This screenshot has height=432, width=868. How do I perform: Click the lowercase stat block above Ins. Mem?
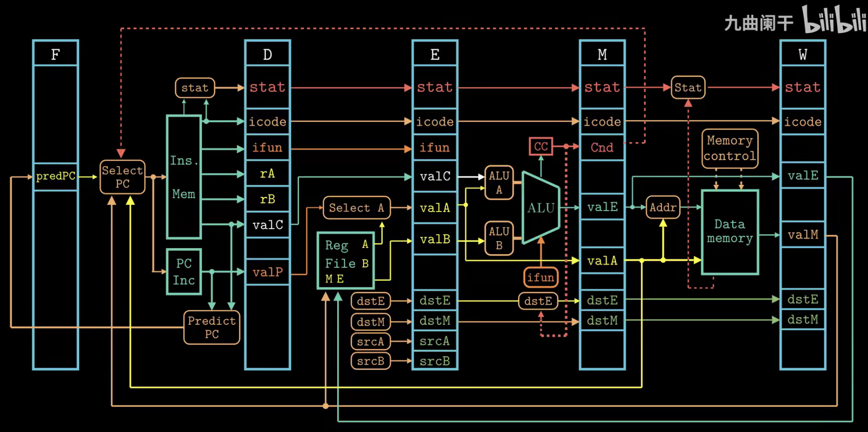coord(195,88)
